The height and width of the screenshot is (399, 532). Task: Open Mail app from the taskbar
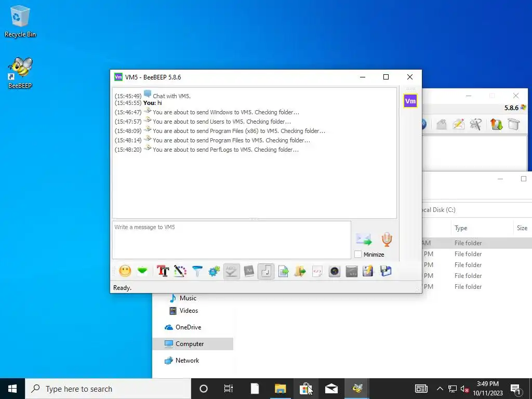coord(331,389)
